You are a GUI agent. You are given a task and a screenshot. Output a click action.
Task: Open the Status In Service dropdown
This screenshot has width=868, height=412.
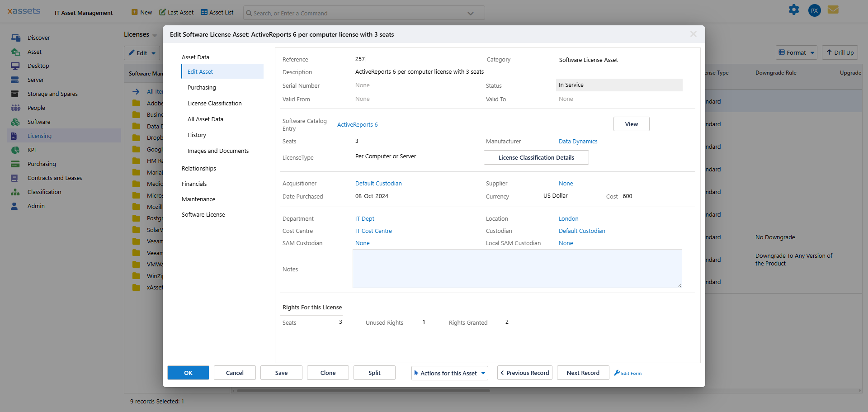619,85
